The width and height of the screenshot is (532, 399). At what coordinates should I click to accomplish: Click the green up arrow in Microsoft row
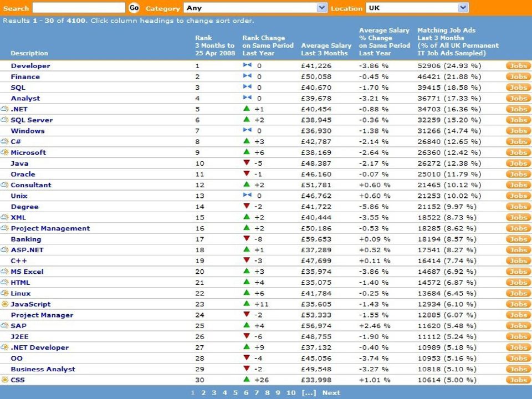coord(247,152)
